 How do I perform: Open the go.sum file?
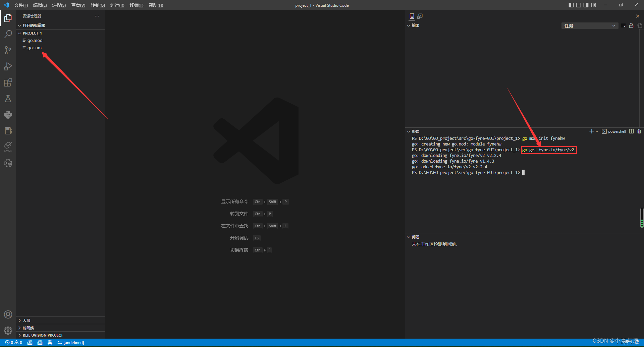[x=60, y=48]
